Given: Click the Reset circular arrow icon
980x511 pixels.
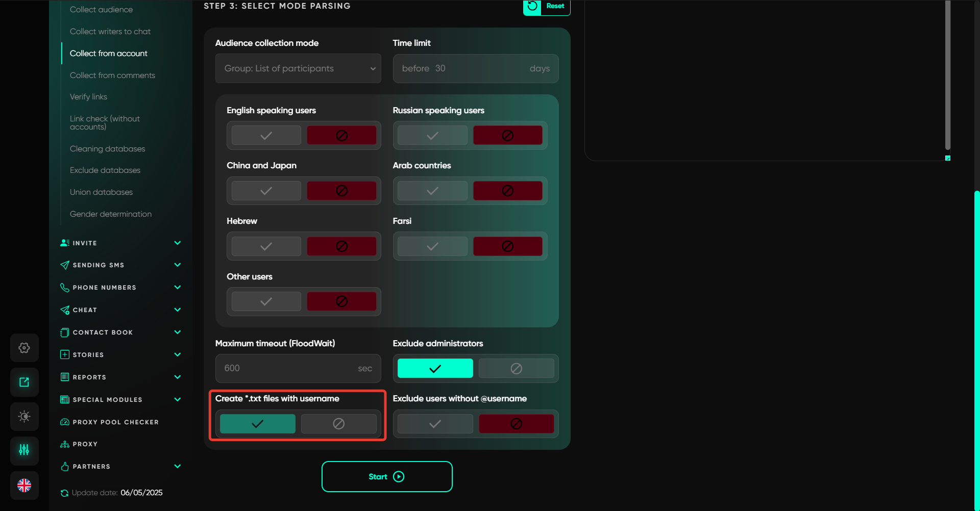Looking at the screenshot, I should [x=532, y=6].
